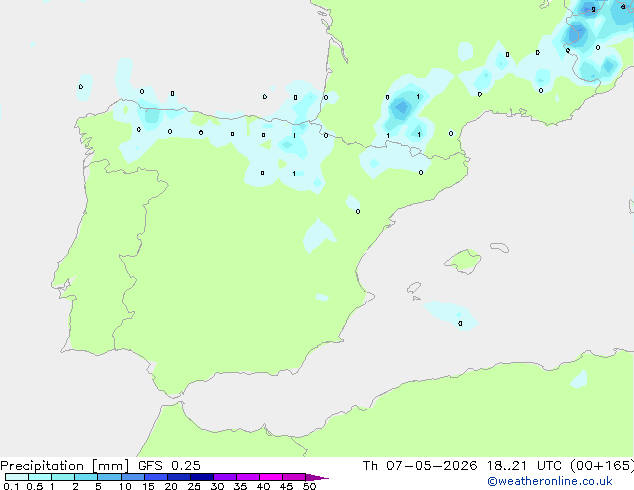Click the legend swatch between 20 and 25
Viewport: 634px width, 490px height.
coord(179,477)
